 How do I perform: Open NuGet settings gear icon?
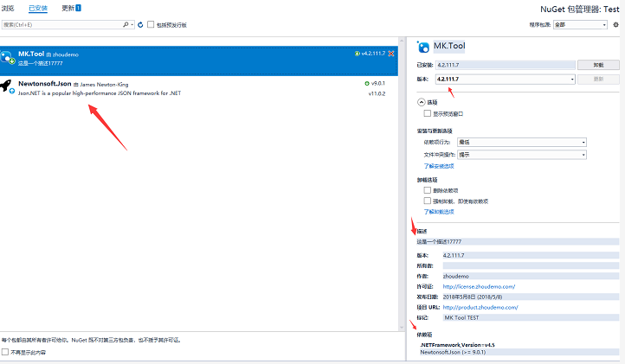[x=615, y=25]
